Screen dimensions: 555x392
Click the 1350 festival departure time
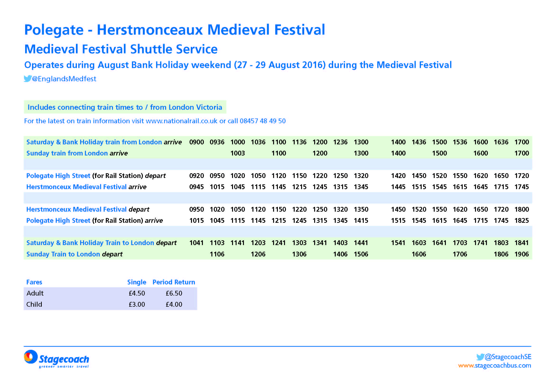(361, 209)
